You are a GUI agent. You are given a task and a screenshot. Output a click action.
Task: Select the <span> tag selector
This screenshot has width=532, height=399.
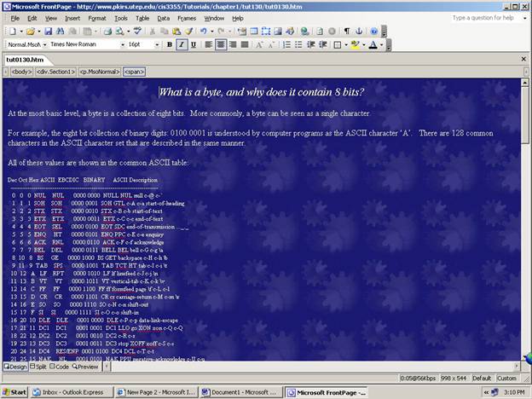tap(134, 72)
